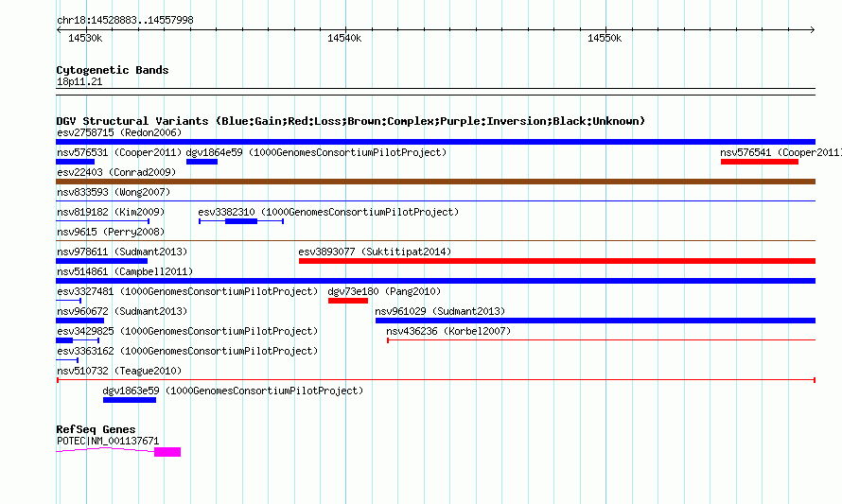Click the esv2758715 (Redon2006) blue gain bar
The height and width of the screenshot is (504, 842).
tap(435, 142)
